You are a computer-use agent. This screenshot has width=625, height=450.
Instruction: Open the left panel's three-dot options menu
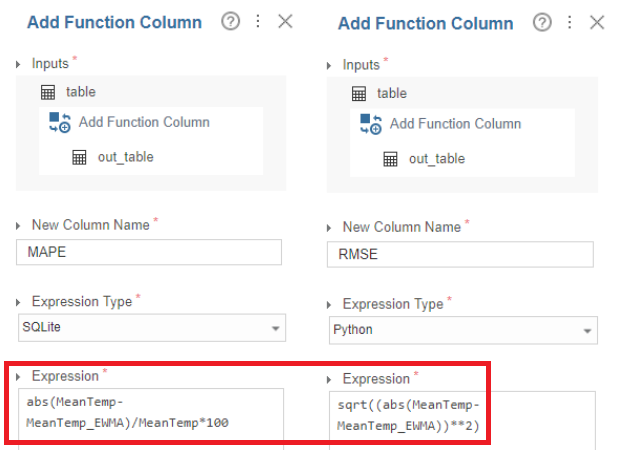point(258,21)
